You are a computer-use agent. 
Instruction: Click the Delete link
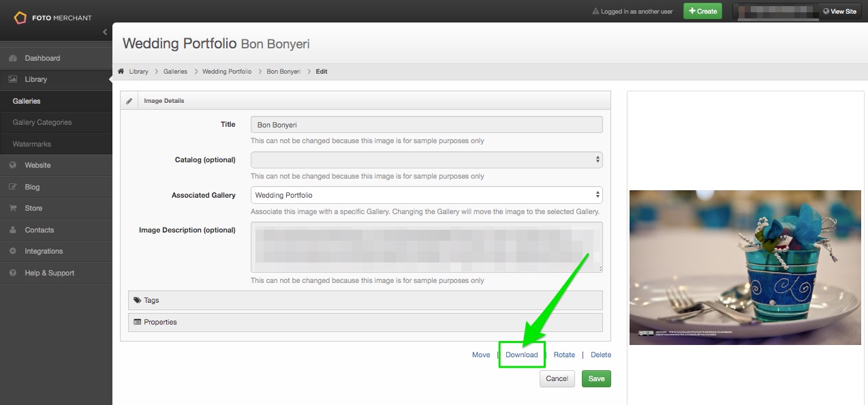[x=601, y=355]
